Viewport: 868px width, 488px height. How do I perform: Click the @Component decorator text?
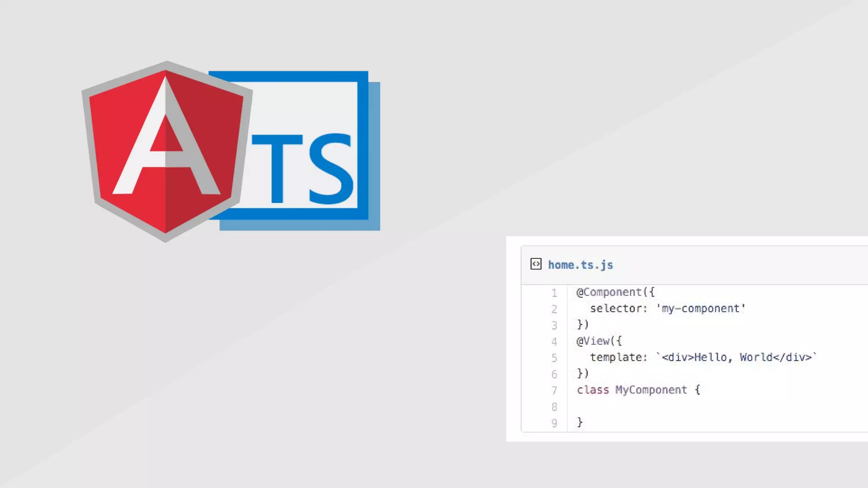(609, 292)
